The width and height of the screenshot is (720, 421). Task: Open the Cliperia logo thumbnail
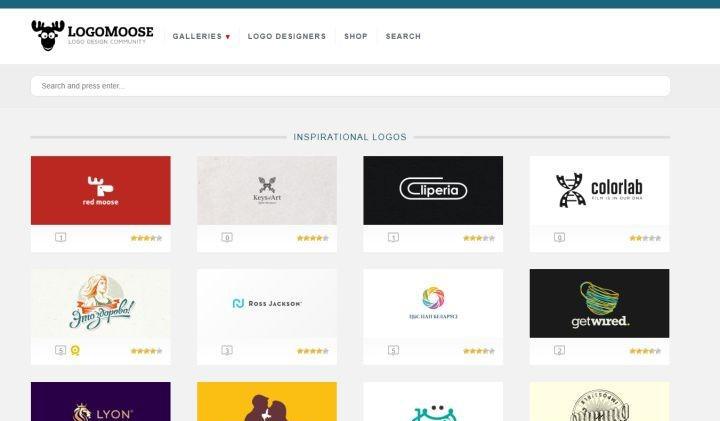pos(433,191)
